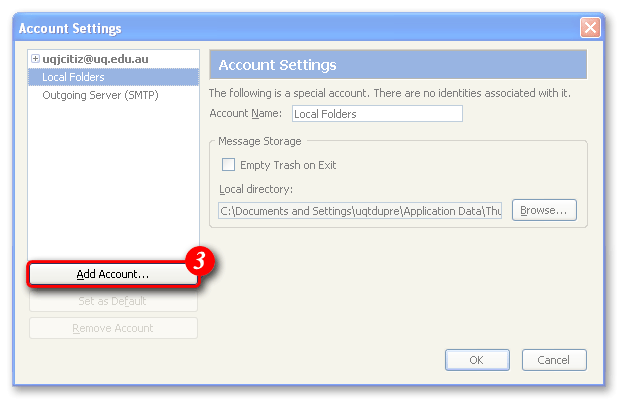Click the greyed-out Set as Default button

pyautogui.click(x=113, y=301)
